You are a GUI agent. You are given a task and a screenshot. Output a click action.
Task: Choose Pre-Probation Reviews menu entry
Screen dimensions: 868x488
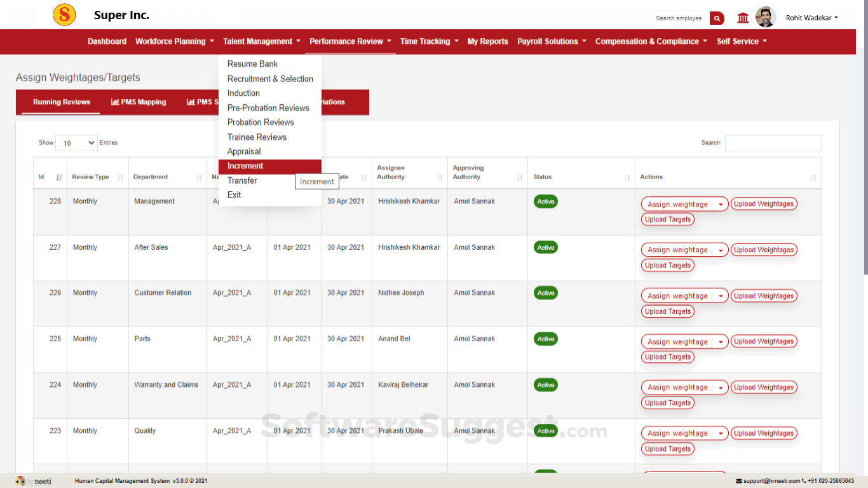pos(270,108)
